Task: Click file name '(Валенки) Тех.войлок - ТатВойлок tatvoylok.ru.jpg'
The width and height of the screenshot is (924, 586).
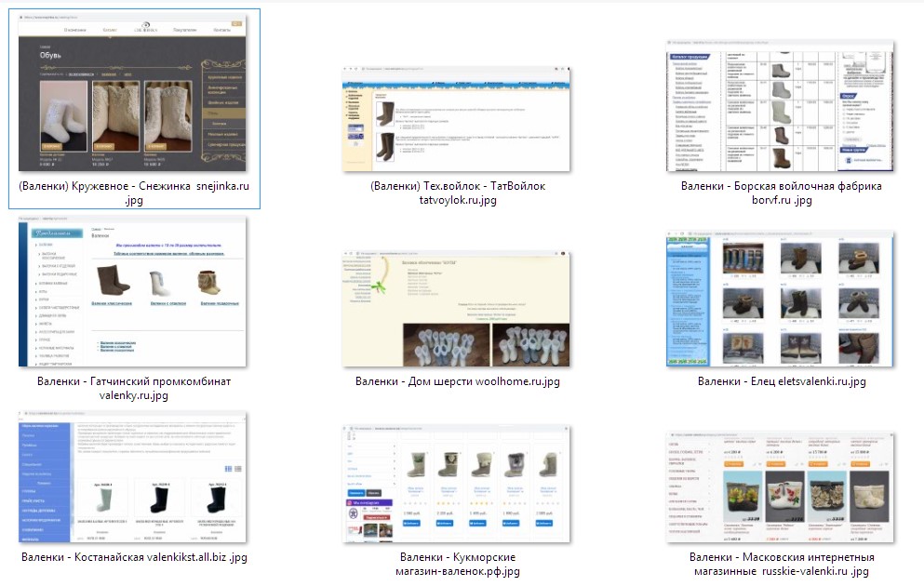Action: pyautogui.click(x=458, y=193)
